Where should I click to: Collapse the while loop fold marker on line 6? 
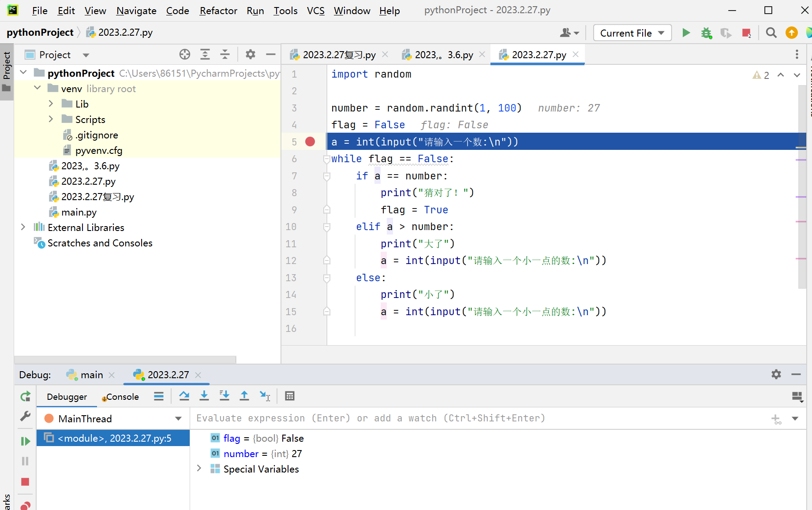click(326, 159)
